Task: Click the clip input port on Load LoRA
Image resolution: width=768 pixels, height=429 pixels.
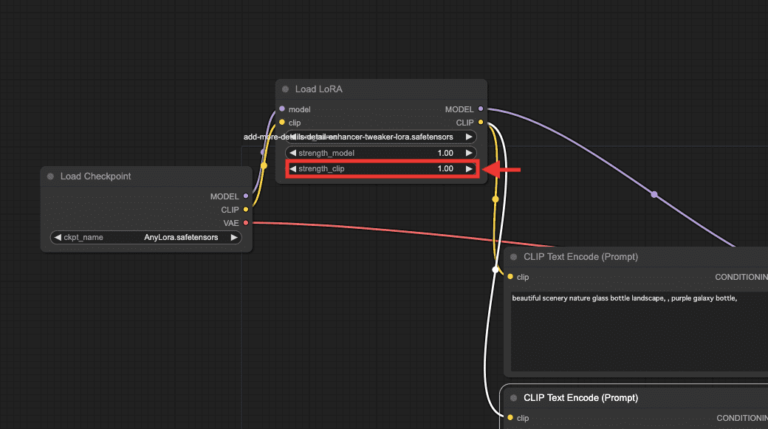Action: (282, 122)
